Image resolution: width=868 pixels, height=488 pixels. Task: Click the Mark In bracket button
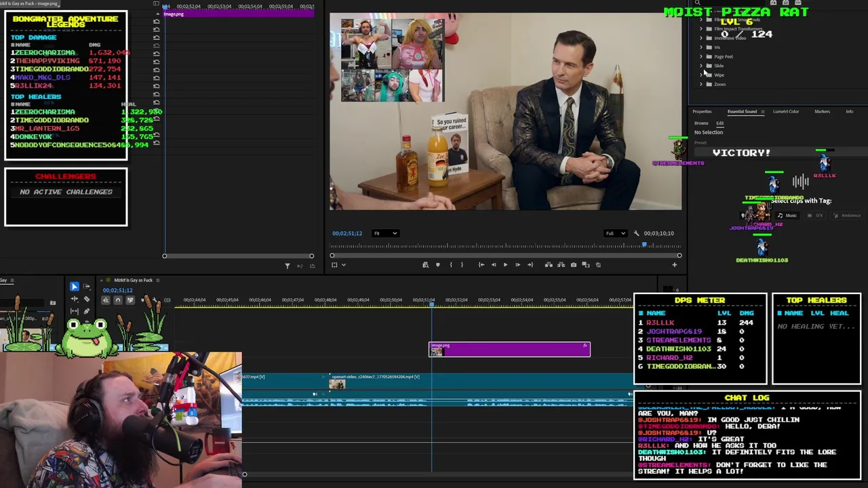[451, 265]
